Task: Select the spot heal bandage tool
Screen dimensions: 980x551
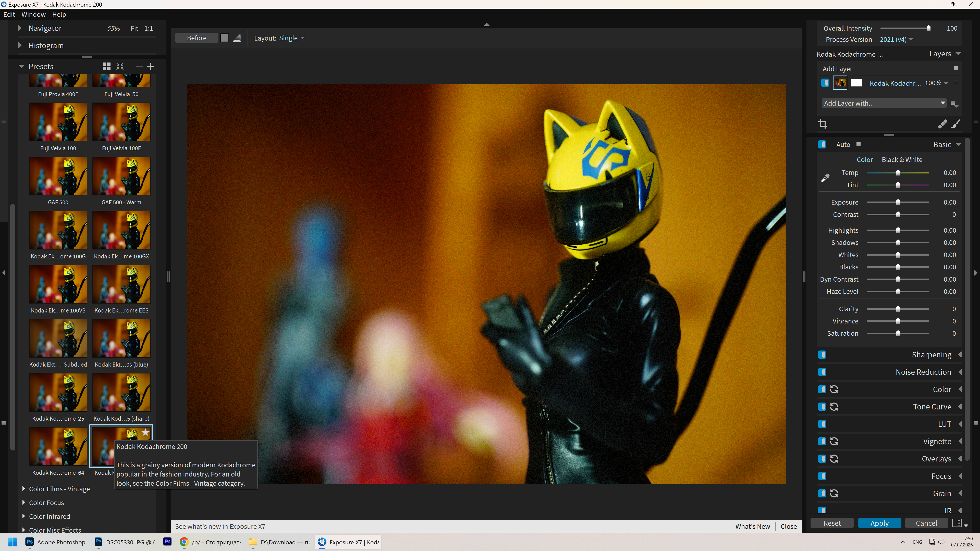Action: pos(942,124)
